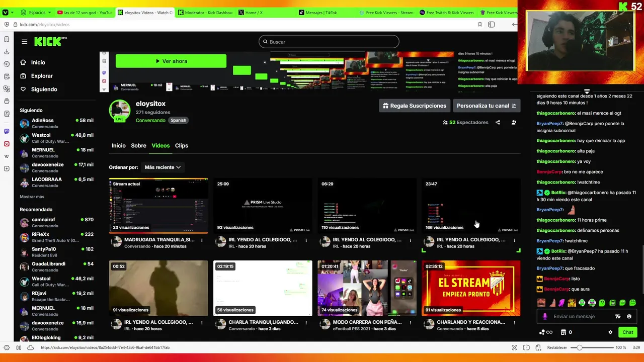Toggle image capture icon in status bar
The width and height of the screenshot is (644, 362).
tap(514, 347)
